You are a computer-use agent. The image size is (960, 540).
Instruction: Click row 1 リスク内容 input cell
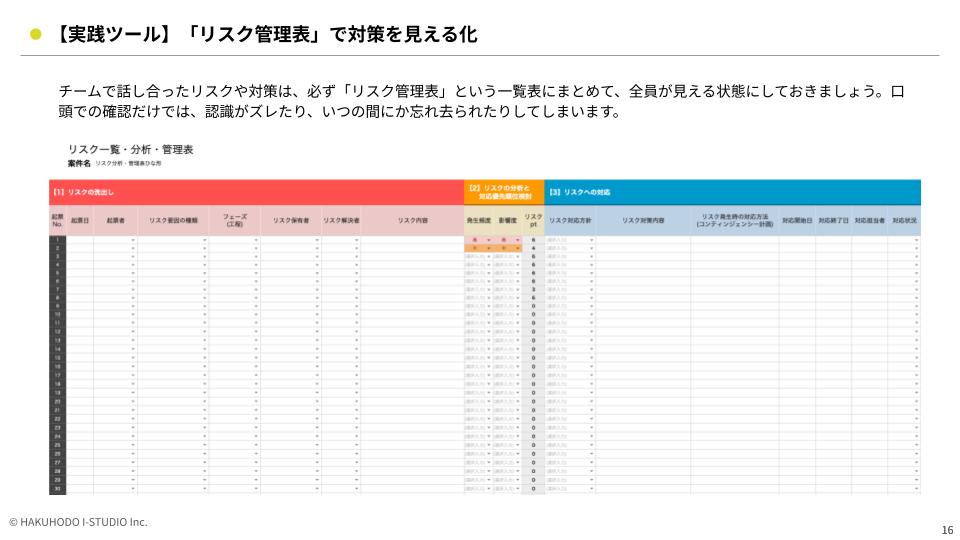click(x=412, y=240)
